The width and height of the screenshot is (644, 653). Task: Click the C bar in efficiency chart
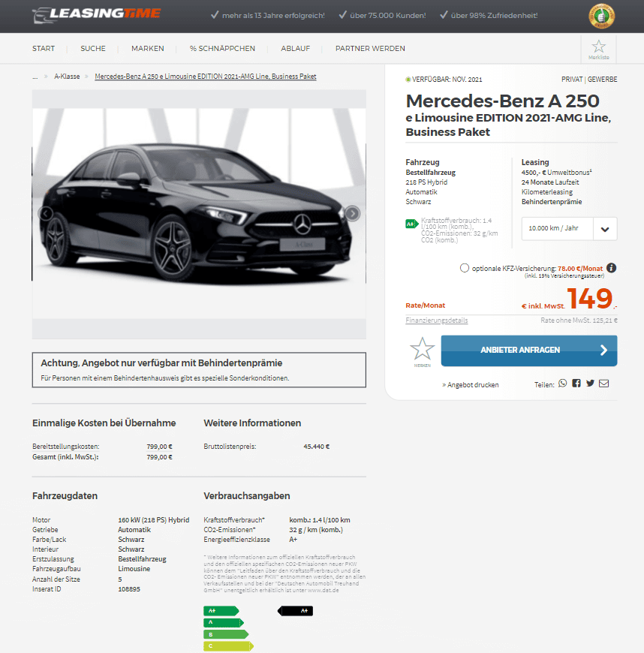pos(229,646)
